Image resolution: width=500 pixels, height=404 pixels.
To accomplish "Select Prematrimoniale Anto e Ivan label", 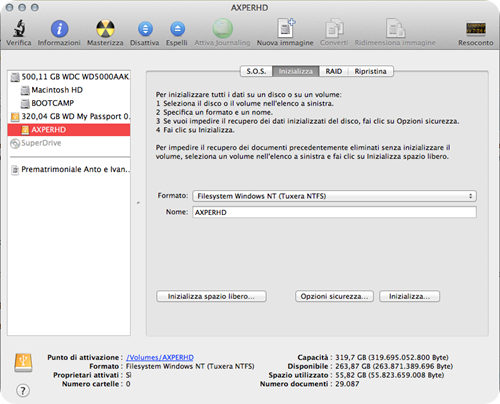I will (76, 170).
